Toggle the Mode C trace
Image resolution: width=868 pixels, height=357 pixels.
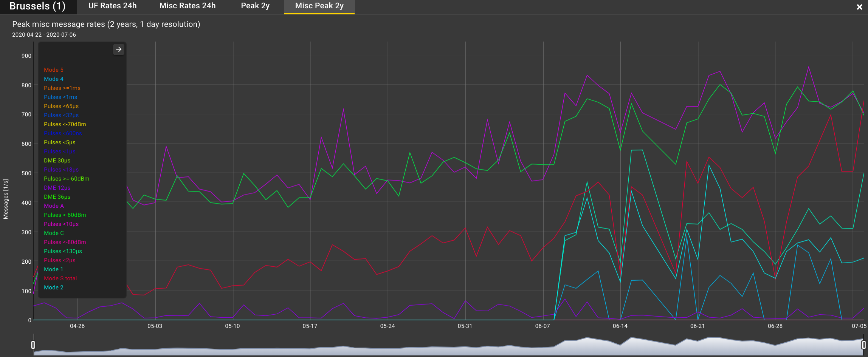(54, 233)
